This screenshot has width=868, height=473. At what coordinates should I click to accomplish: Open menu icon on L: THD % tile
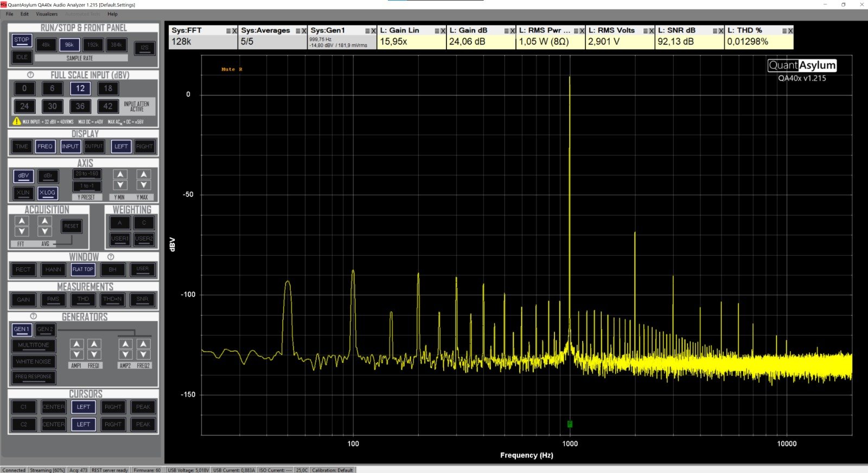click(784, 31)
